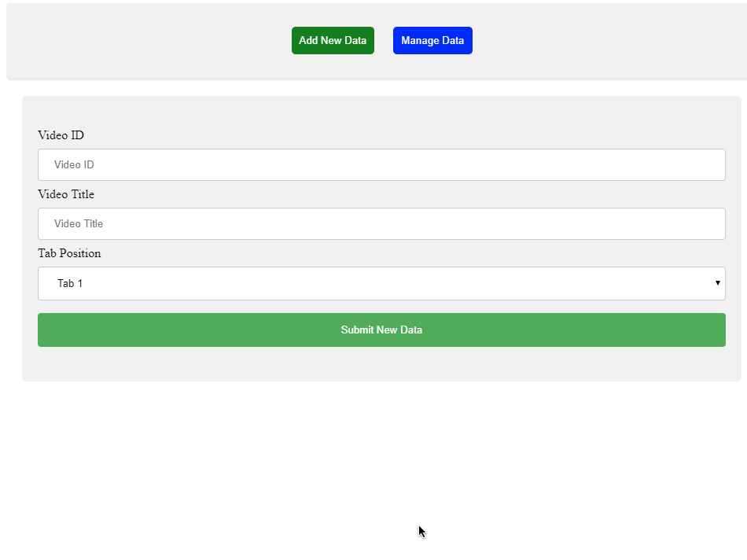
Task: Click the blank white area beneath the form
Action: click(236, 472)
